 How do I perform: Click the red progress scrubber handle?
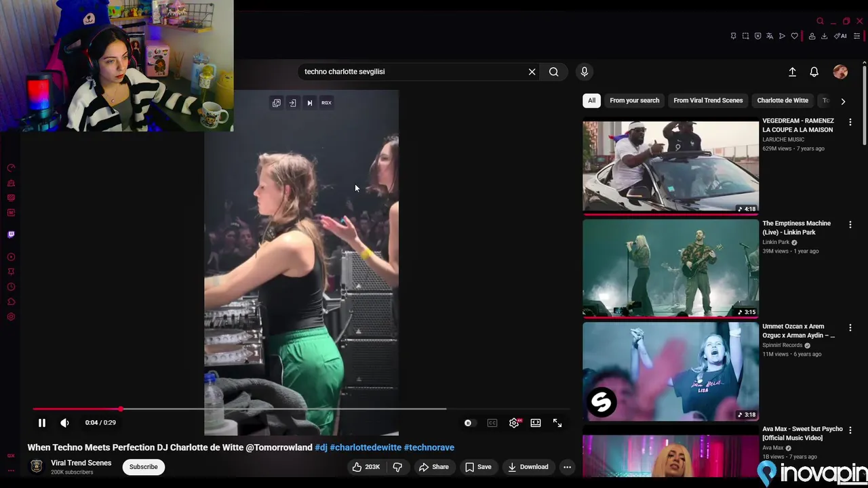tap(121, 409)
